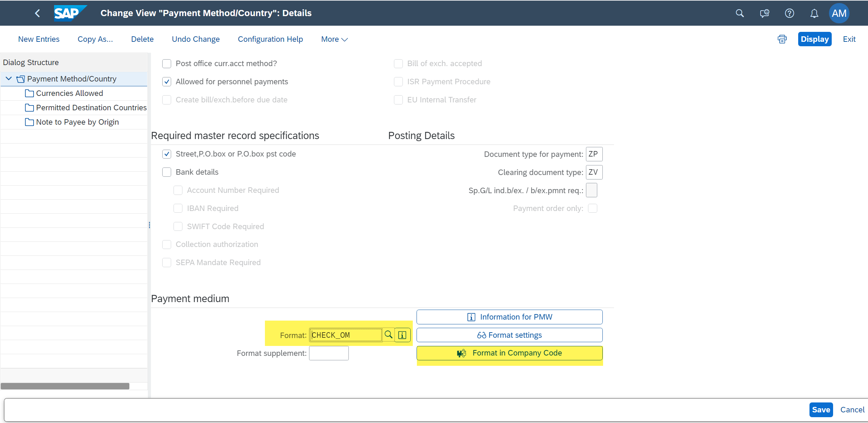868x423 pixels.
Task: Go back with the header arrow
Action: pyautogui.click(x=38, y=13)
